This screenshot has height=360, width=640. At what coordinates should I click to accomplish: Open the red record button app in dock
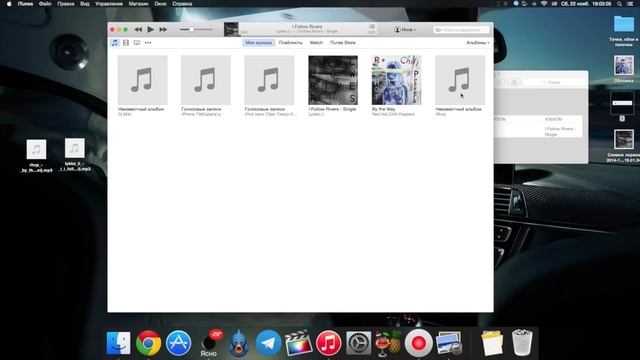pyautogui.click(x=418, y=343)
